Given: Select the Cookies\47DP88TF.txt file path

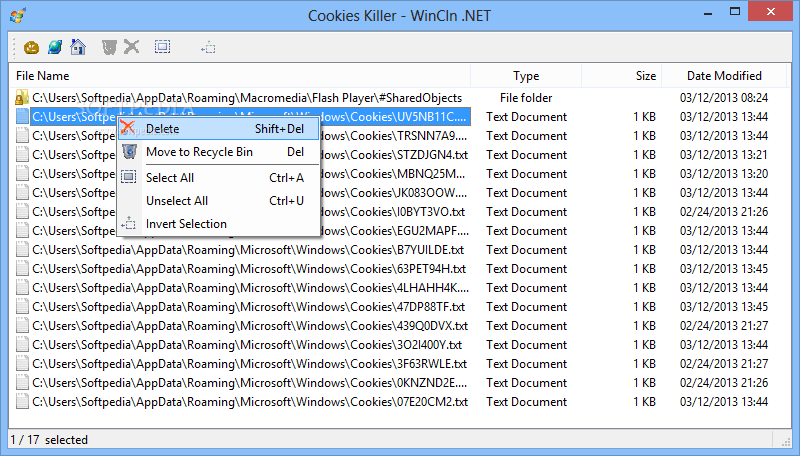Looking at the screenshot, I should [x=248, y=307].
